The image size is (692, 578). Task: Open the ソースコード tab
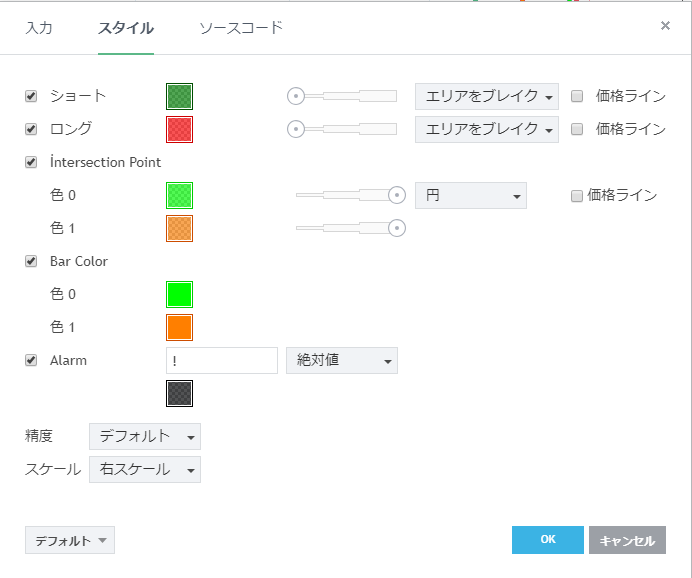pyautogui.click(x=241, y=28)
